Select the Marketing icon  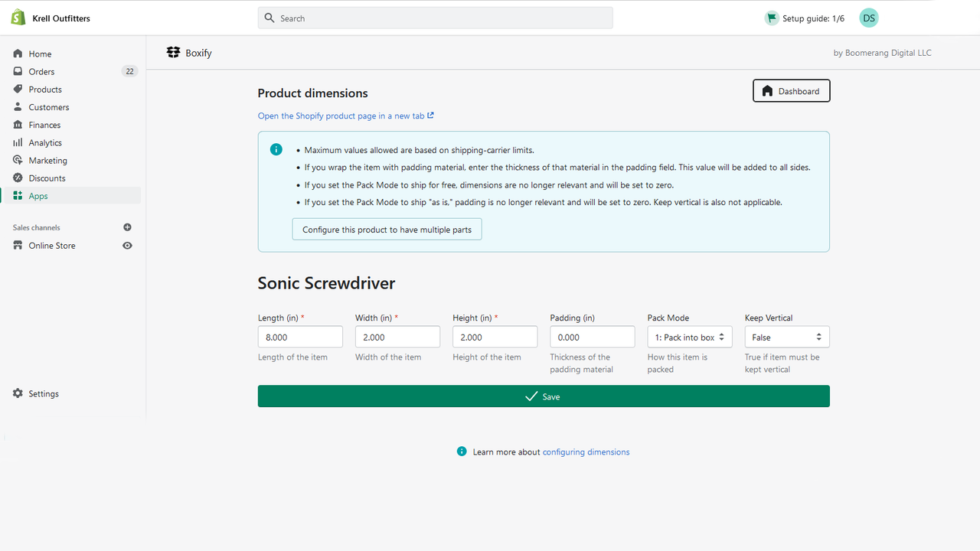17,160
